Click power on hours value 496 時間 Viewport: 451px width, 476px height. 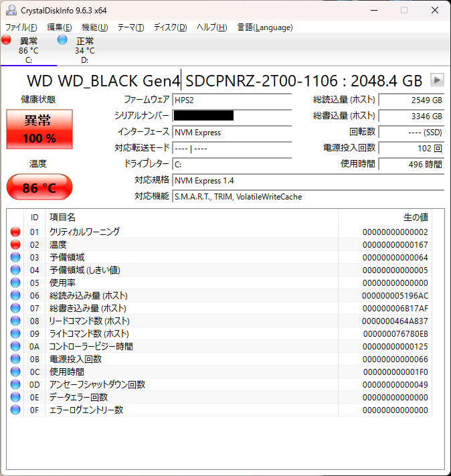(412, 165)
